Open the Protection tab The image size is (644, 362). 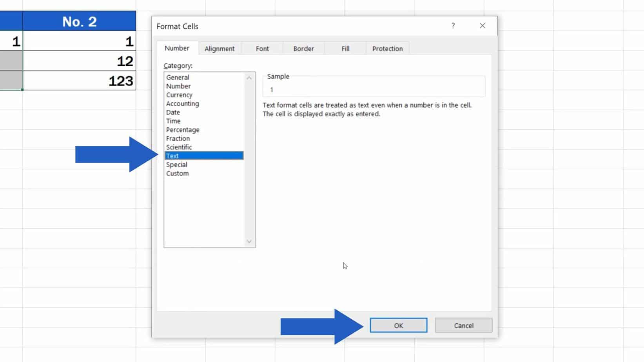387,48
